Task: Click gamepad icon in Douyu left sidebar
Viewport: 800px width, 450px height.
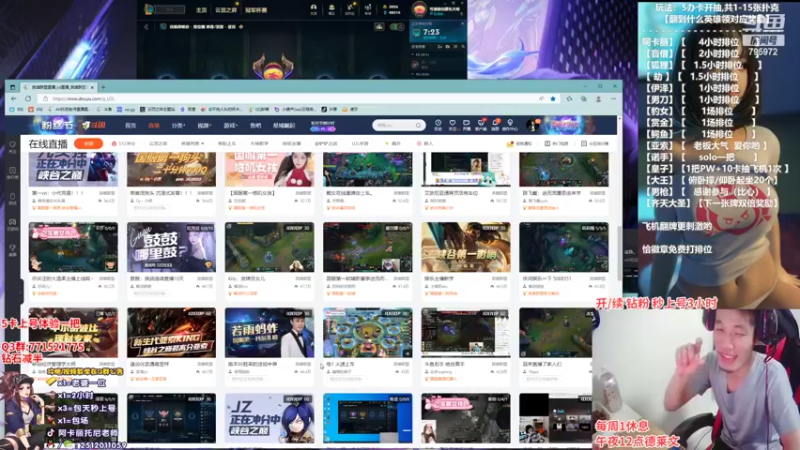Action: pos(12,224)
